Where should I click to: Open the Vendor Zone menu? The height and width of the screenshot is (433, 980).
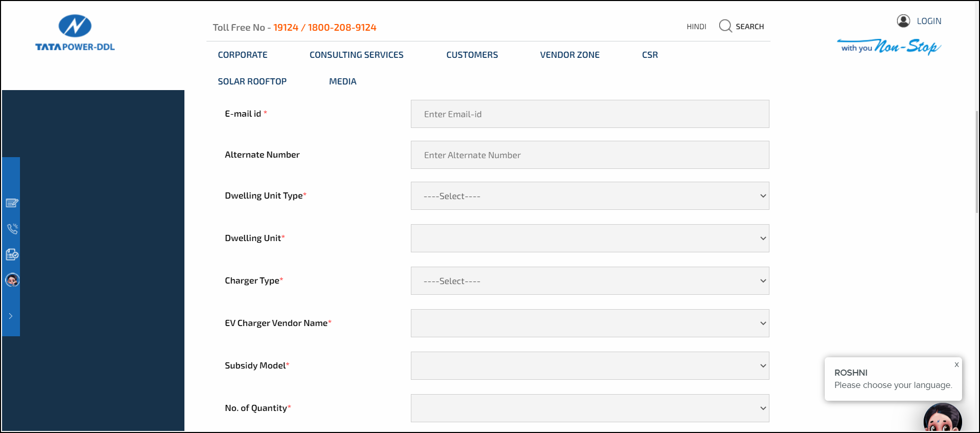pos(570,55)
